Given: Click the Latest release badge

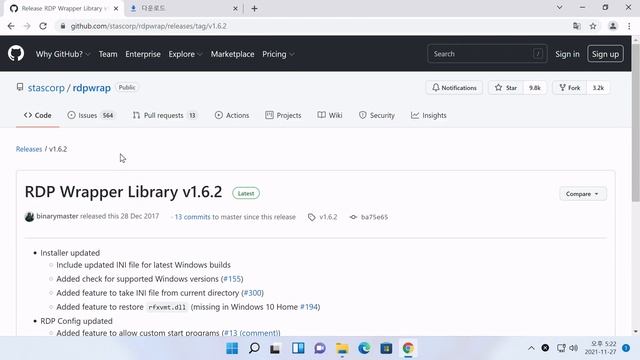Looking at the screenshot, I should (x=246, y=193).
